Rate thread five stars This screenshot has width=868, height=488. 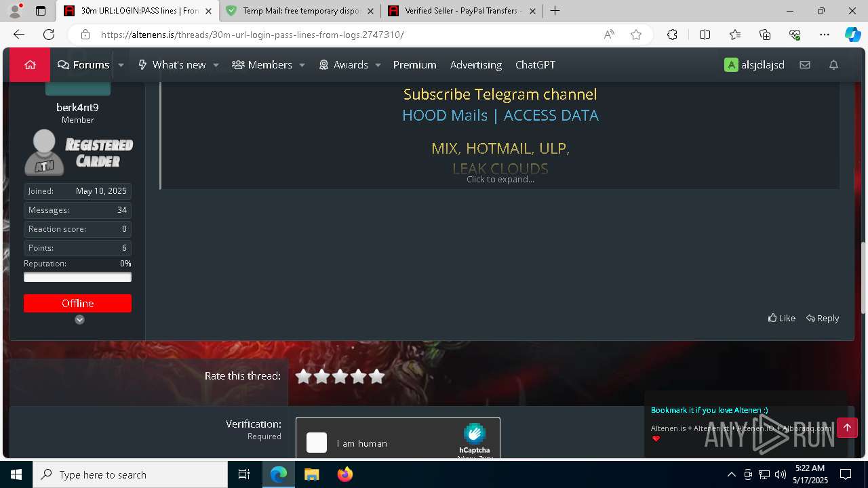click(x=376, y=376)
